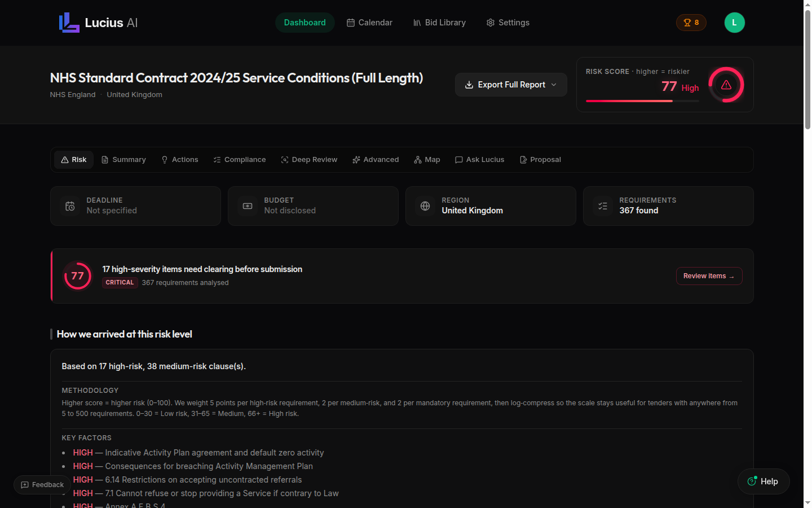The height and width of the screenshot is (508, 812).
Task: Click the METHODOLOGY section label
Action: coord(90,391)
